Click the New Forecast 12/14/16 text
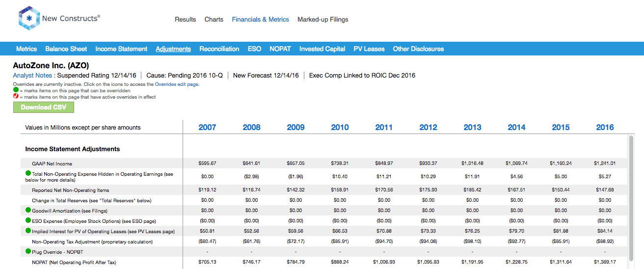Viewport: 644px width, 269px height. [266, 75]
